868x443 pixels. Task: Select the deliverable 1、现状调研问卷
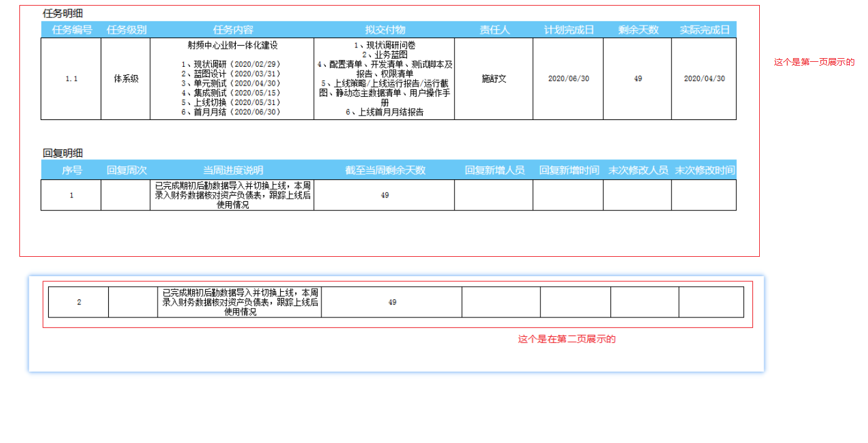pos(385,46)
